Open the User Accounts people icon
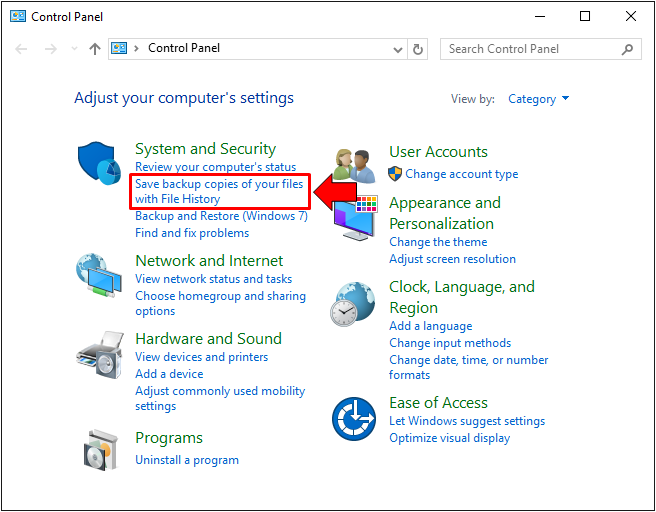 point(354,166)
